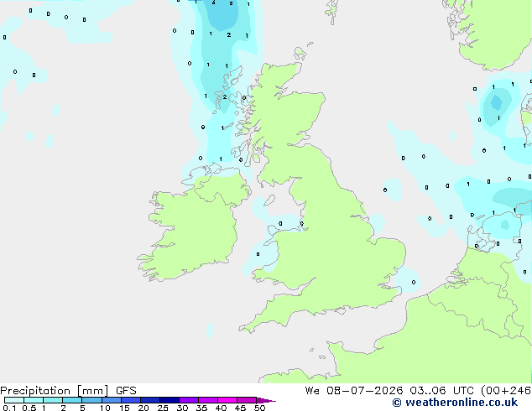Click the "Precipitation [mm]" title text
This screenshot has height=411, width=532.
55,391
